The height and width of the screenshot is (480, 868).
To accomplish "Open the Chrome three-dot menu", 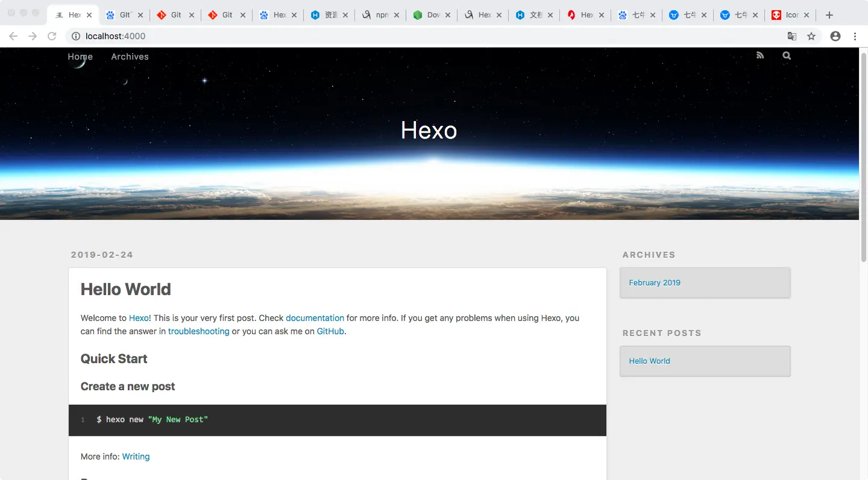I will (x=855, y=36).
